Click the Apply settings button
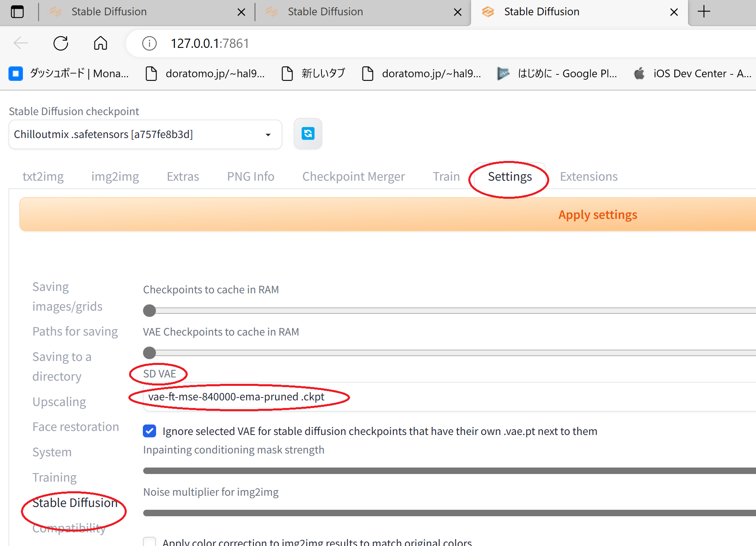Screen dimensions: 756x546 point(388,214)
